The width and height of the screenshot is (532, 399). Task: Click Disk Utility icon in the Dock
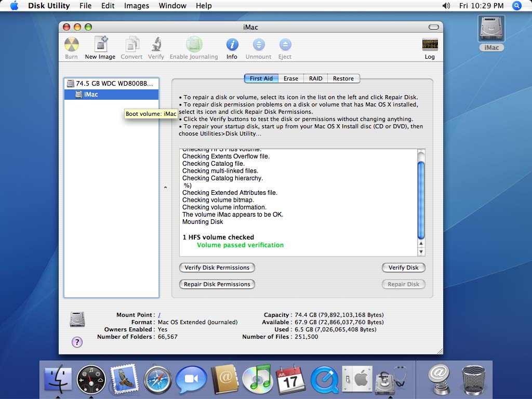pyautogui.click(x=390, y=379)
